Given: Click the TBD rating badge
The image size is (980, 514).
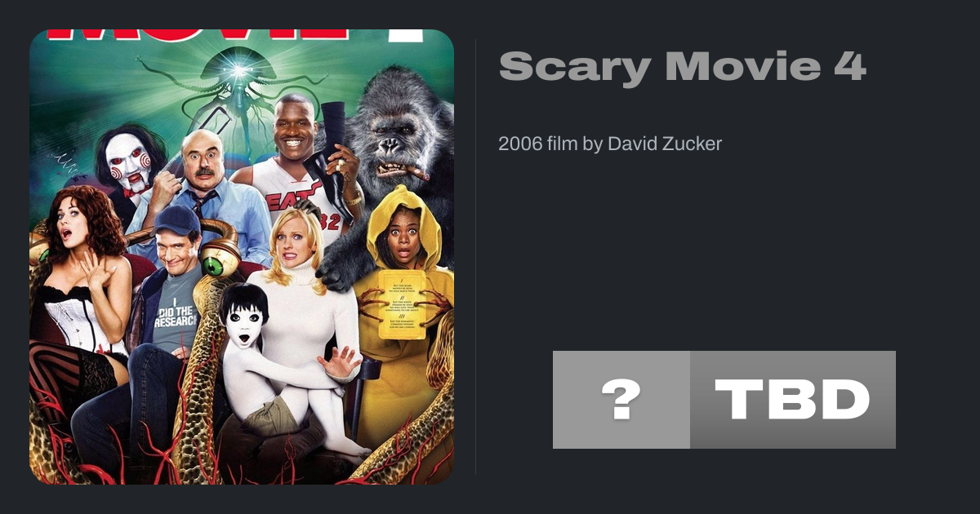Looking at the screenshot, I should click(793, 400).
